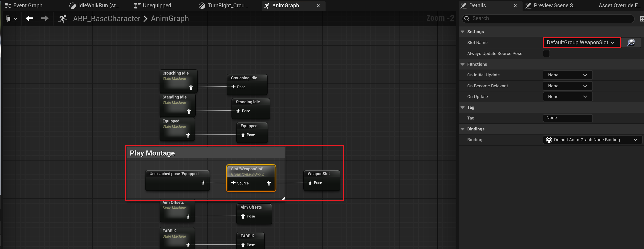Click the Crouching Idle state machine output pin
The image size is (644, 249).
click(191, 87)
